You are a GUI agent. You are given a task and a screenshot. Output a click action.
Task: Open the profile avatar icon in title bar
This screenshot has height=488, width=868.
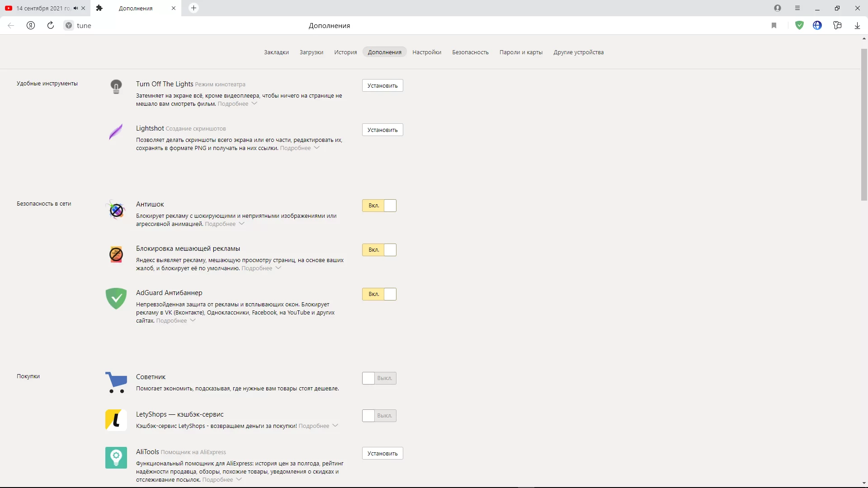pyautogui.click(x=778, y=8)
